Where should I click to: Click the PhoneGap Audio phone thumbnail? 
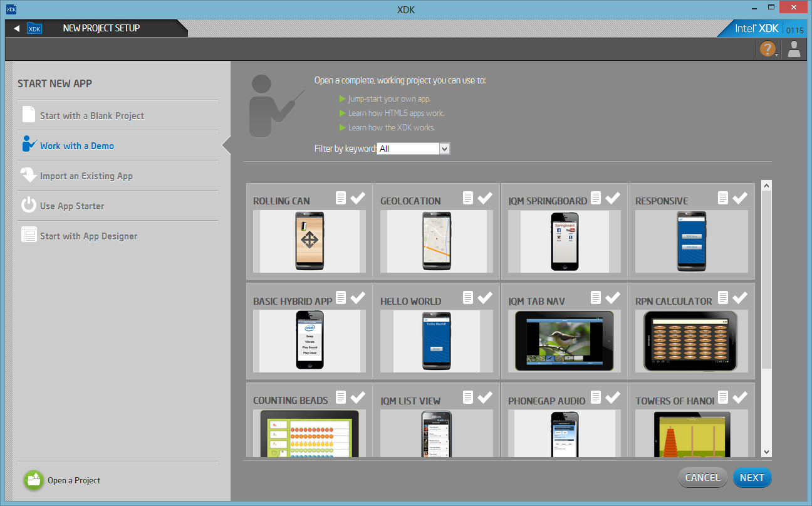pyautogui.click(x=565, y=434)
